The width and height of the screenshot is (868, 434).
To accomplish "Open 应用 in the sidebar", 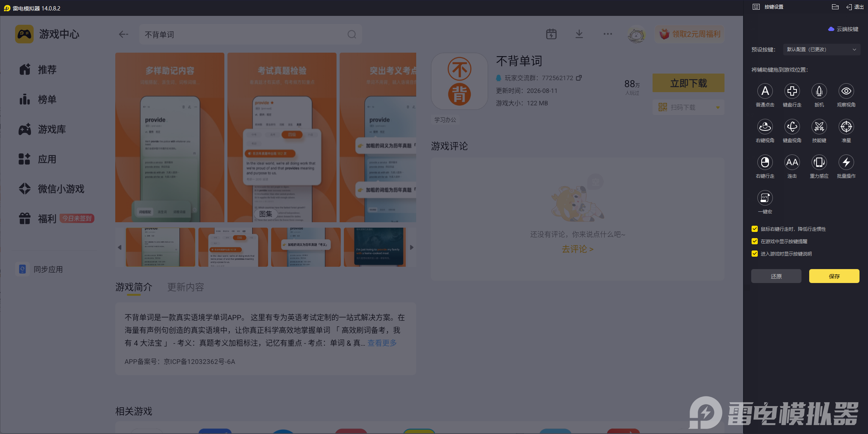I will click(38, 159).
